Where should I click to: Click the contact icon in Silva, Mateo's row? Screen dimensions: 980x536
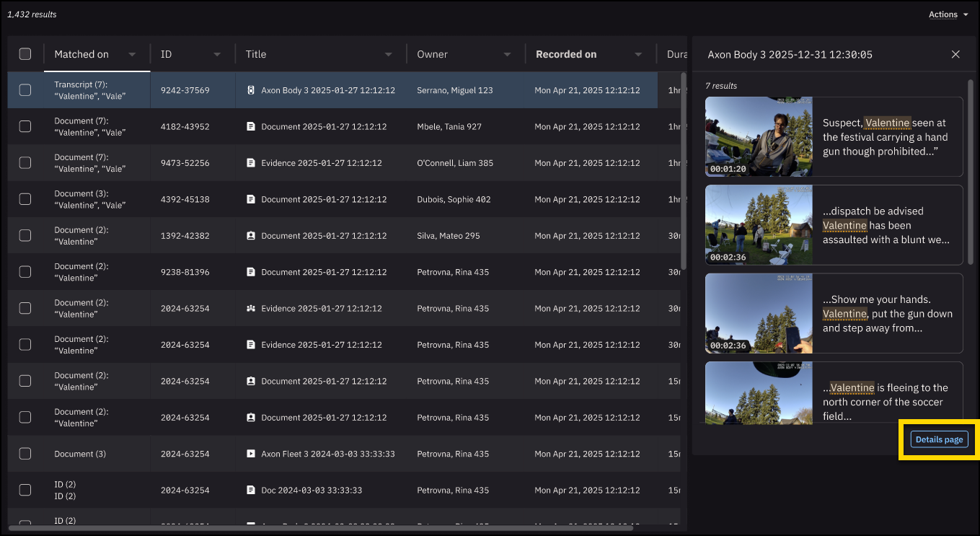[251, 236]
